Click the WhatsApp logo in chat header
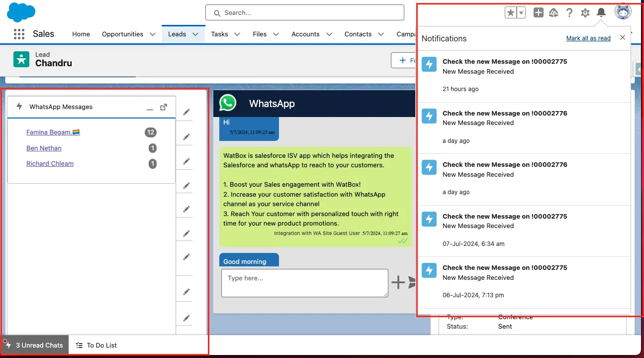 pyautogui.click(x=228, y=103)
